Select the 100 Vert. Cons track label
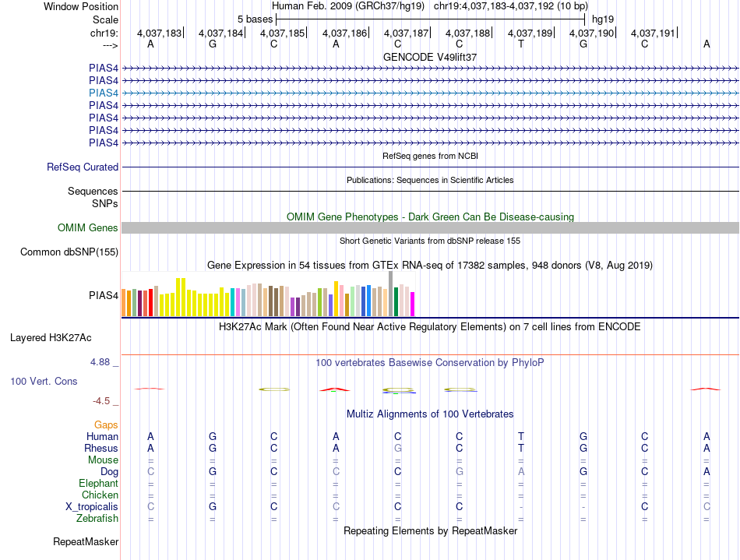This screenshot has height=560, width=740. point(44,381)
